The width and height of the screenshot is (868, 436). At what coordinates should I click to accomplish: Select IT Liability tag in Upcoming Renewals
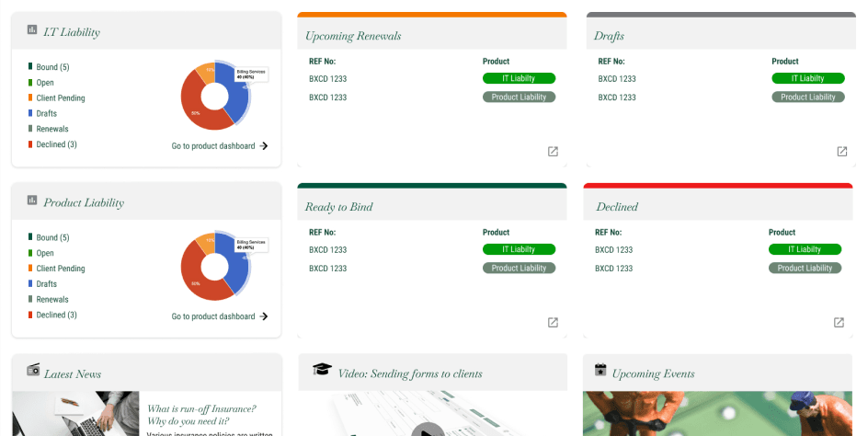520,79
